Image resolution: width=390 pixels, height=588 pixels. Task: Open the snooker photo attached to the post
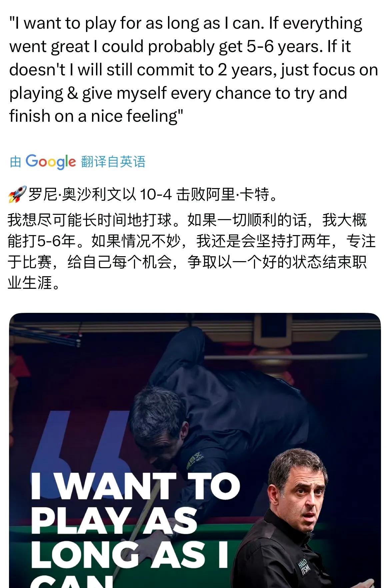tap(195, 450)
